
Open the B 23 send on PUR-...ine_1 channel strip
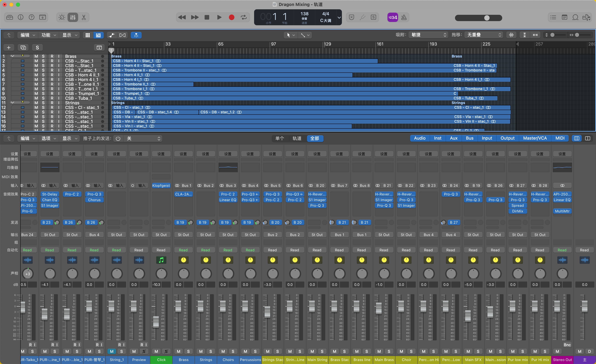point(47,222)
